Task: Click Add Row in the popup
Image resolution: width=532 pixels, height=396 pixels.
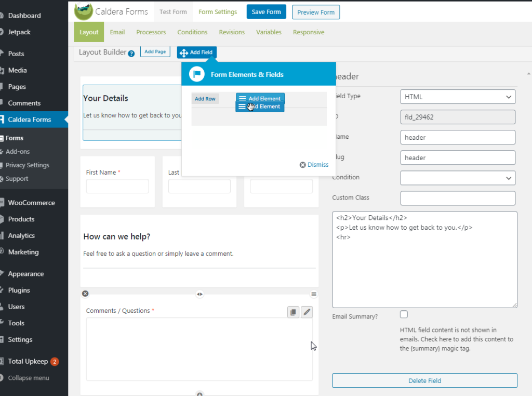Action: pyautogui.click(x=205, y=99)
